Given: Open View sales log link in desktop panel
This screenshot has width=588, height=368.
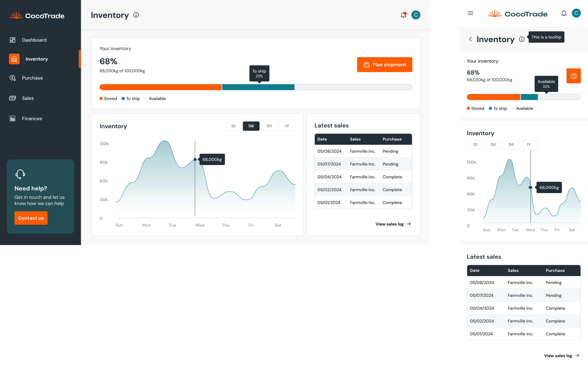Looking at the screenshot, I should (x=393, y=224).
